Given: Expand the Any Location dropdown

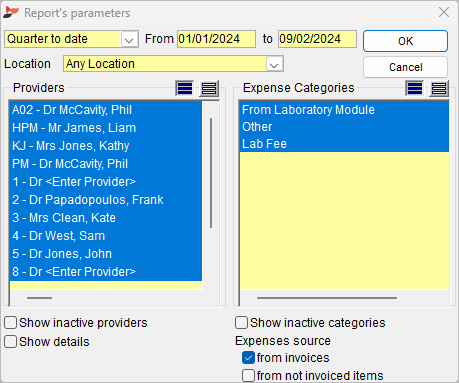Looking at the screenshot, I should (x=274, y=64).
